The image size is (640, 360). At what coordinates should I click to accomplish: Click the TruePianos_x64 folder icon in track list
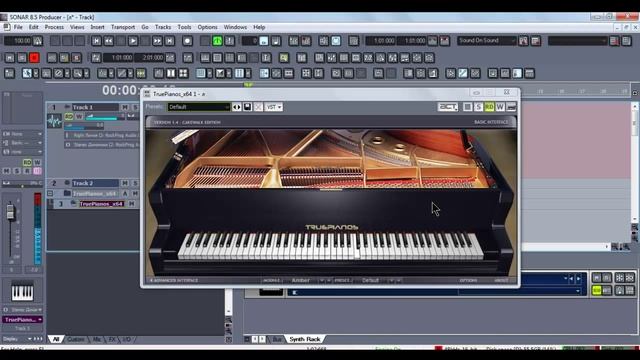[67, 193]
